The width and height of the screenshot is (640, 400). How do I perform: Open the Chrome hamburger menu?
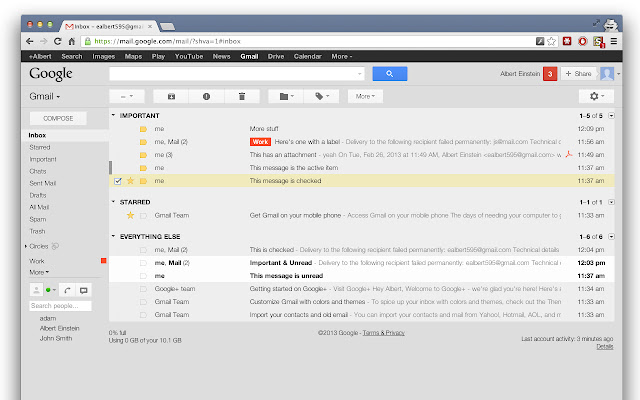[613, 41]
